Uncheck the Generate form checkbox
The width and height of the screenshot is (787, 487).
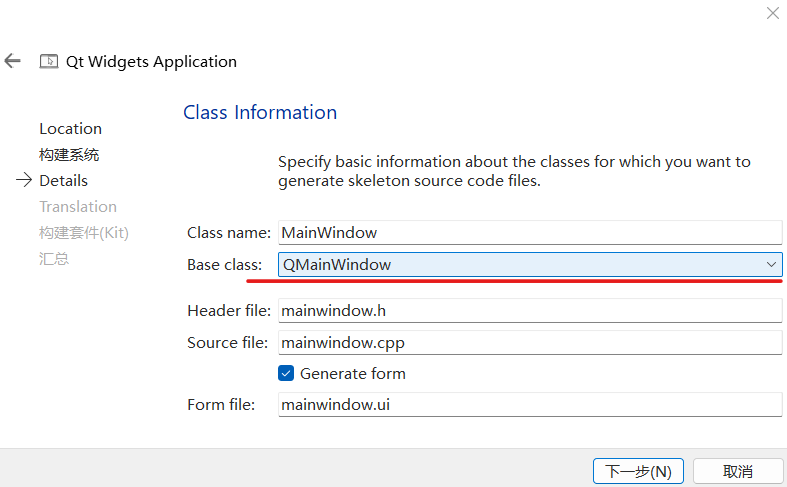[x=286, y=374]
